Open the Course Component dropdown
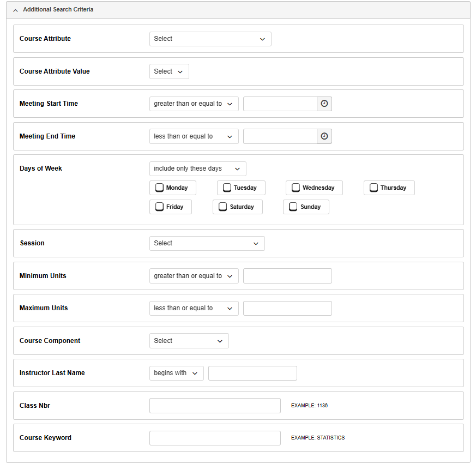The width and height of the screenshot is (476, 464). click(189, 341)
